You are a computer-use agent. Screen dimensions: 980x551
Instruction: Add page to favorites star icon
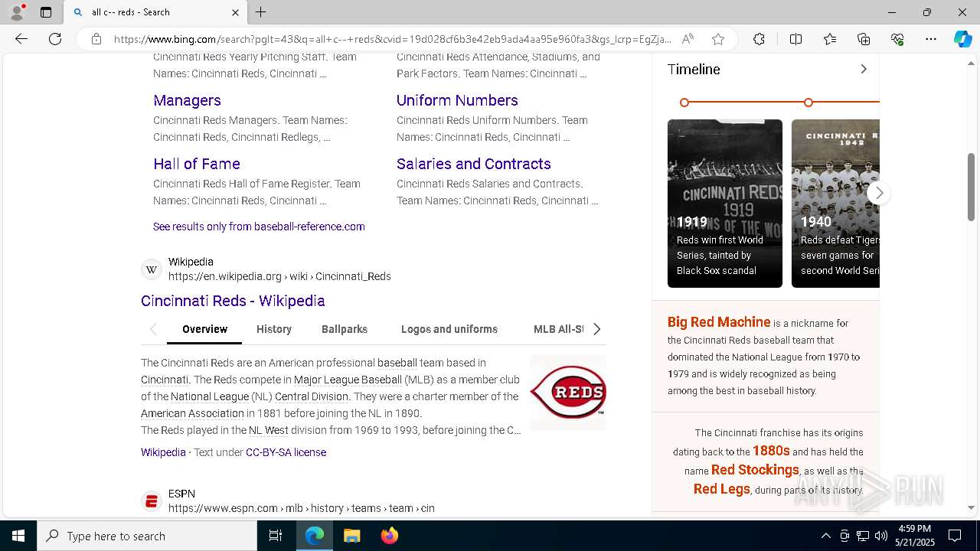coord(717,39)
